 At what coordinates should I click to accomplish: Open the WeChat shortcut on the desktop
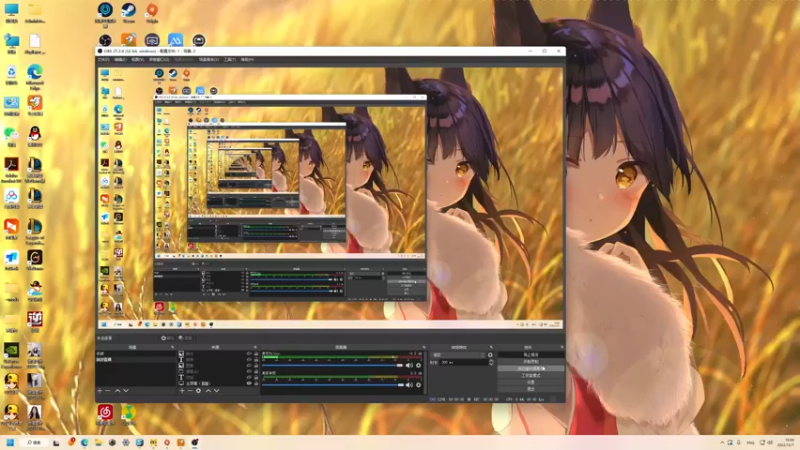click(x=11, y=136)
